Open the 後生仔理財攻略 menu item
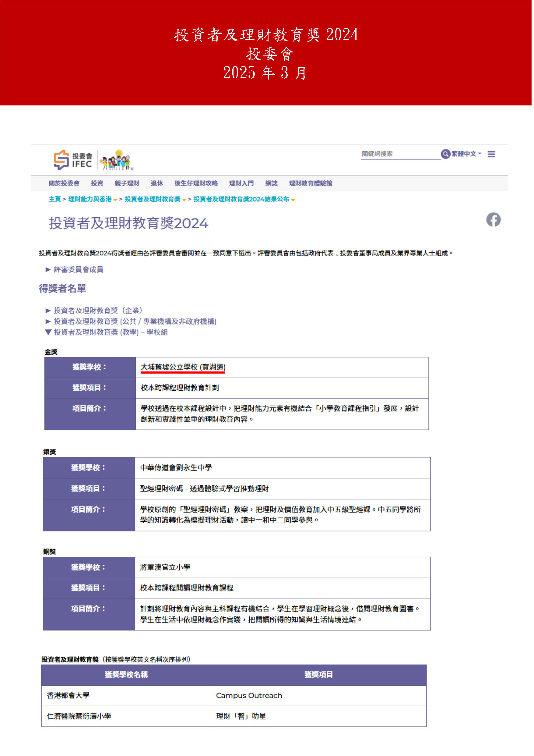 pyautogui.click(x=196, y=183)
